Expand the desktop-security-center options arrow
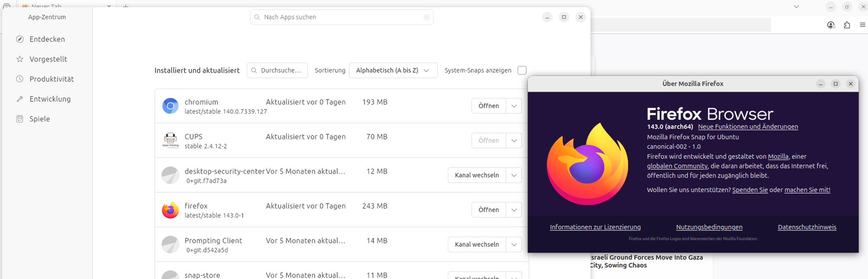The image size is (868, 279). [x=514, y=175]
